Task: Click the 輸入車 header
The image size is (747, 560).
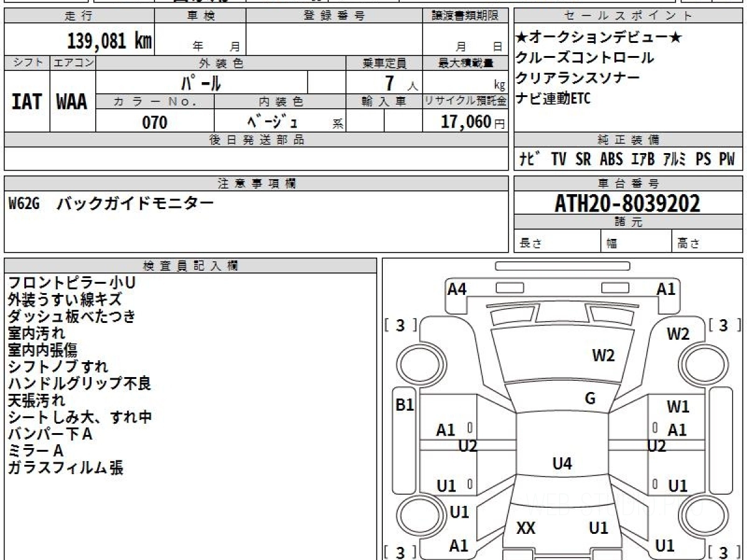Action: pyautogui.click(x=384, y=101)
